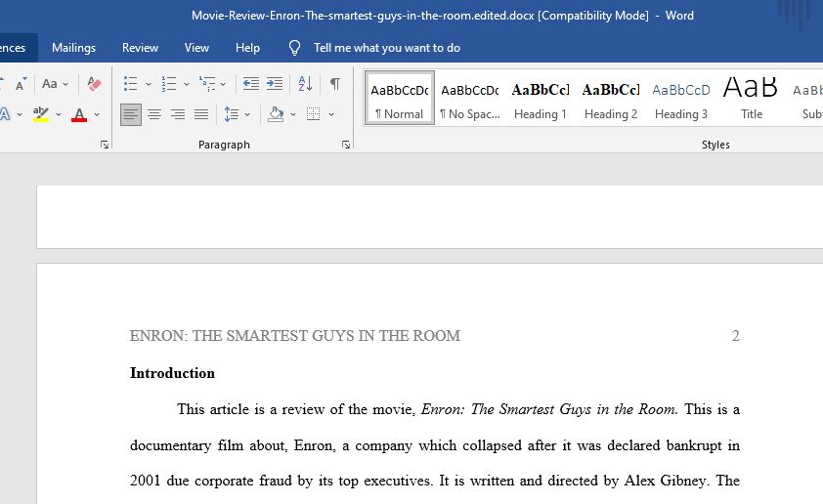Open Font Color dropdown arrow

click(x=97, y=114)
